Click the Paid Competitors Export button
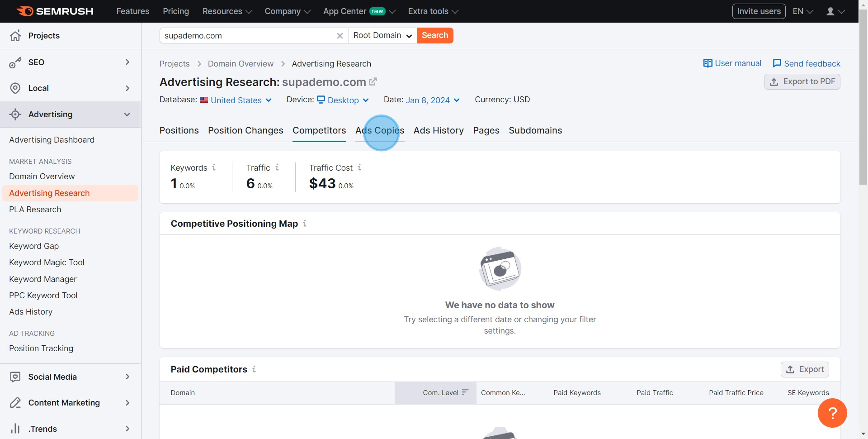This screenshot has width=868, height=439. (x=805, y=369)
